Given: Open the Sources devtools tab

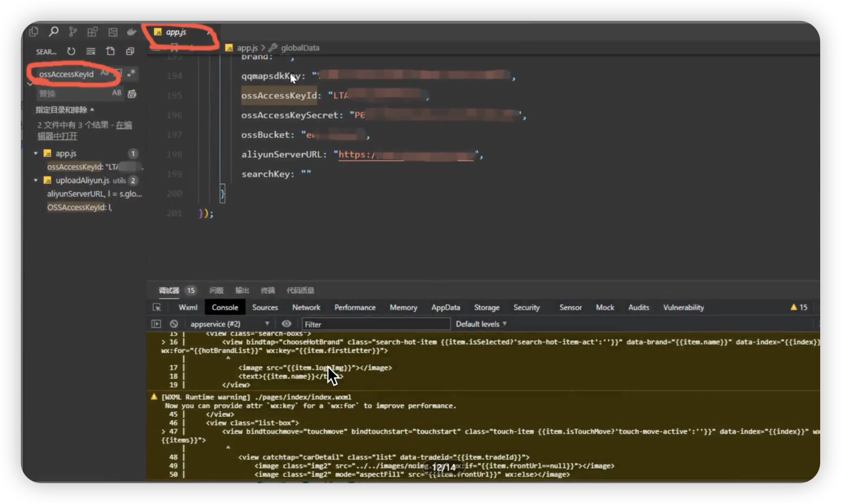Looking at the screenshot, I should [x=265, y=307].
